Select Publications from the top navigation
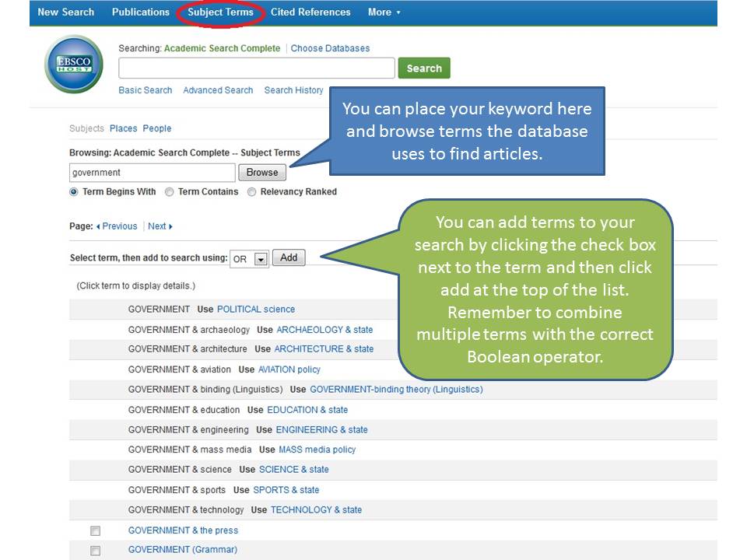 [x=140, y=12]
